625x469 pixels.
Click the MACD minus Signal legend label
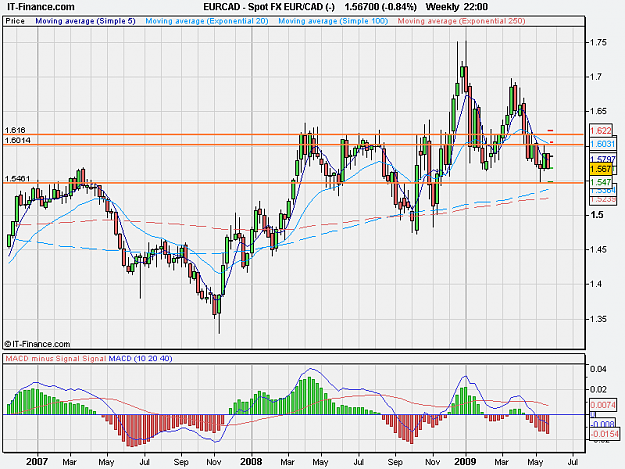click(x=43, y=358)
